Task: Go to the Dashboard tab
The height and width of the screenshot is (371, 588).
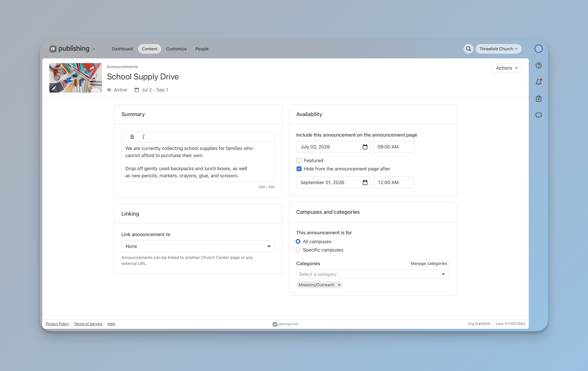Action: tap(122, 49)
